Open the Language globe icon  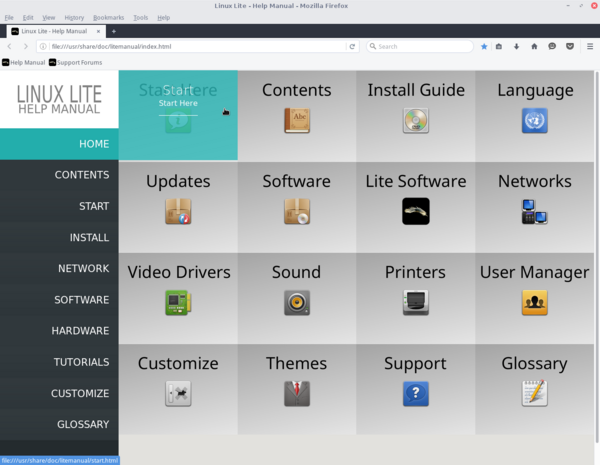535,121
